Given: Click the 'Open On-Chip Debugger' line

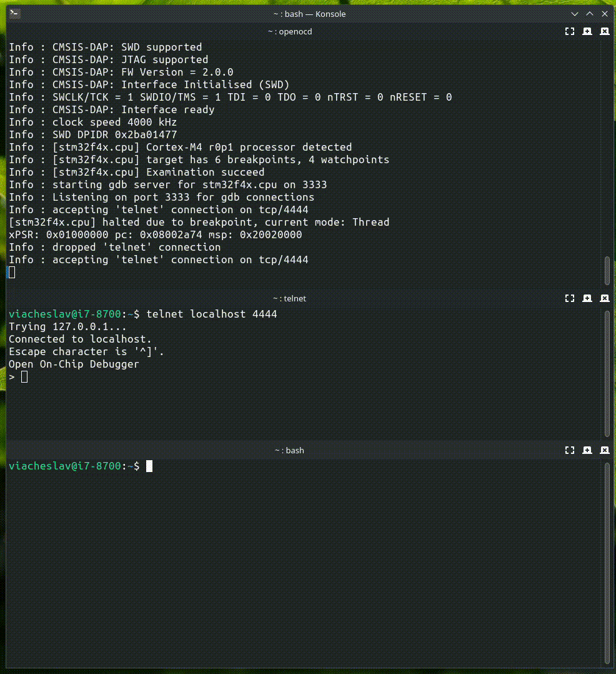Looking at the screenshot, I should [74, 364].
